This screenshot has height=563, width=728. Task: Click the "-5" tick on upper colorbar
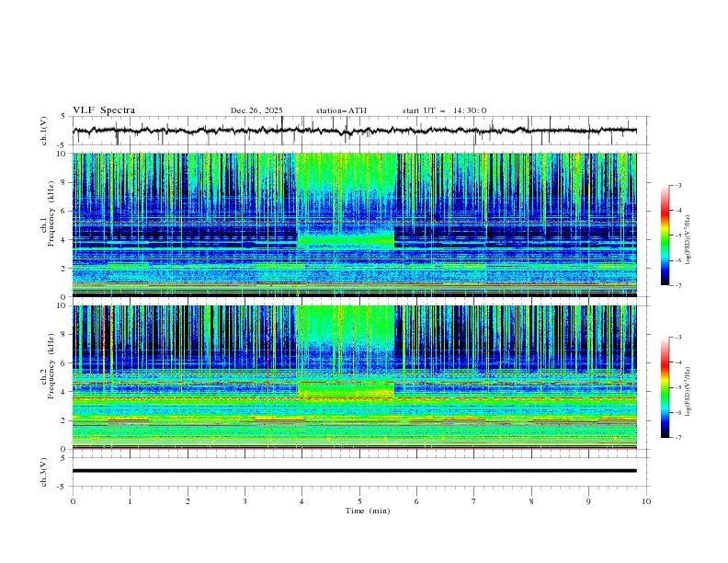tap(677, 236)
